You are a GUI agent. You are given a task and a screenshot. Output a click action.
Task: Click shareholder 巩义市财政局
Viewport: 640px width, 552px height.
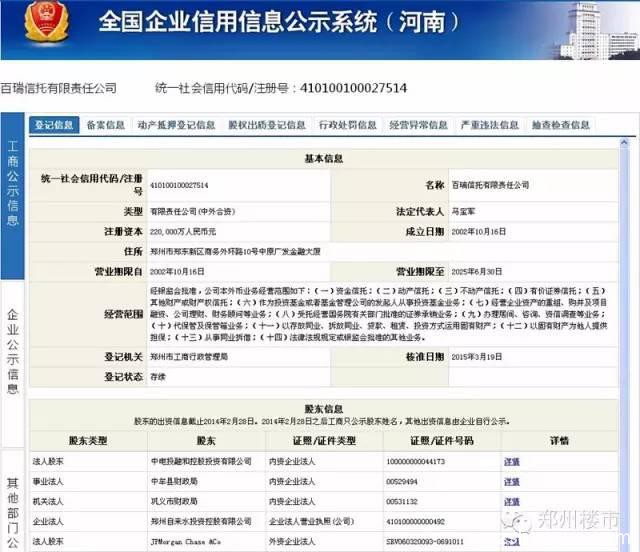(x=174, y=501)
